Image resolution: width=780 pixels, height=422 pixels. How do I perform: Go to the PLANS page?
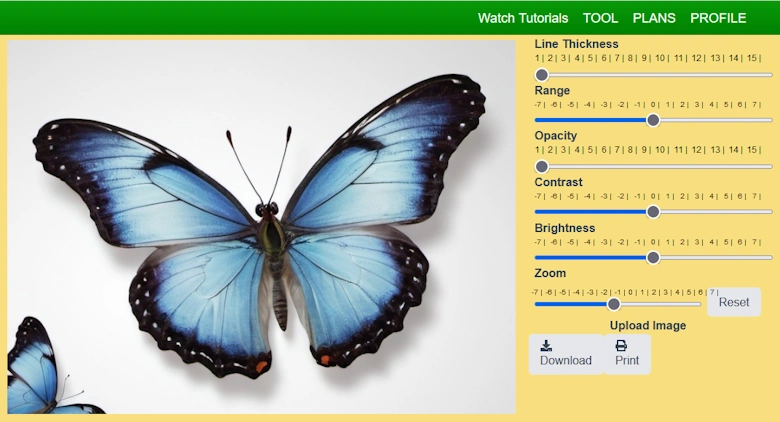[654, 18]
